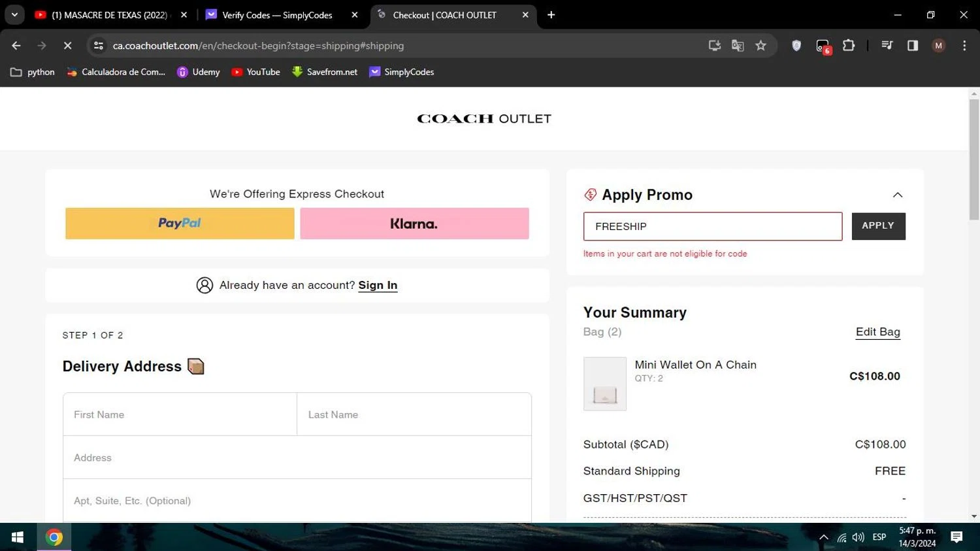Open the Chrome profile avatar M

[x=939, y=46]
